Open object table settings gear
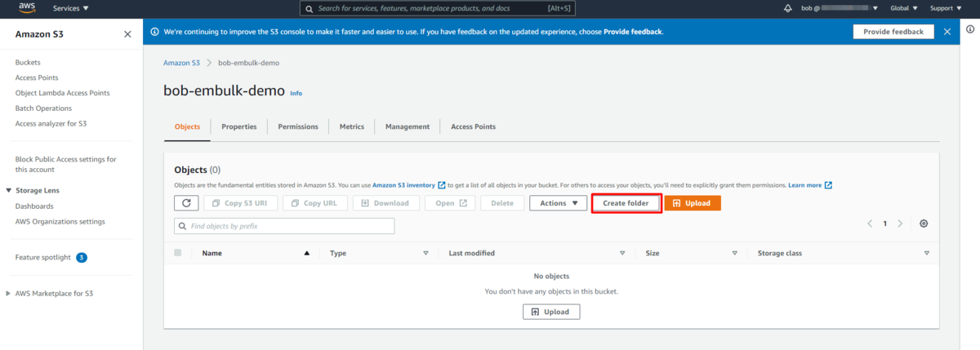The image size is (980, 350). coord(924,224)
